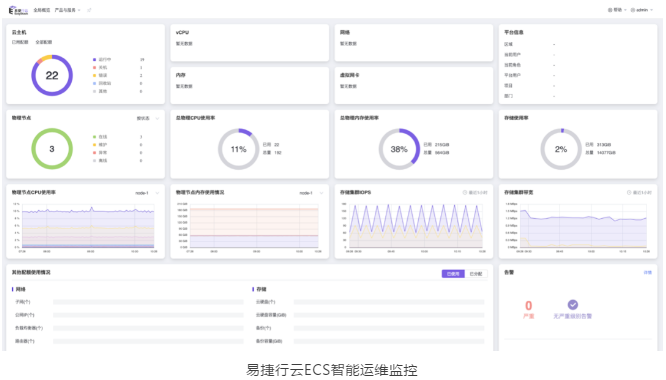The image size is (666, 380).
Task: Click the purple checkmark alarm status icon
Action: point(573,304)
